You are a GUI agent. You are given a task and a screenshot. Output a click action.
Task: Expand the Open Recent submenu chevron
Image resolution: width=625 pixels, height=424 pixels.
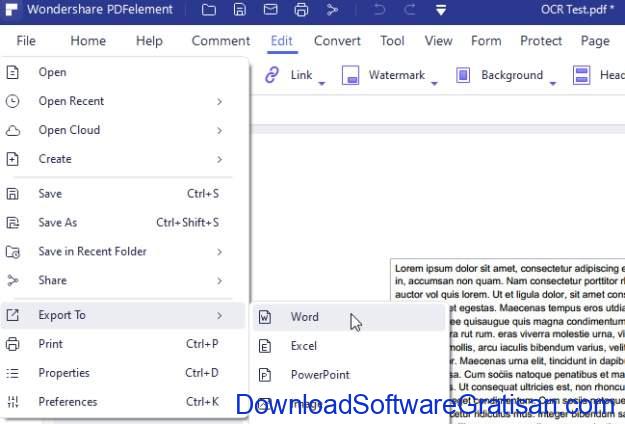(x=220, y=102)
